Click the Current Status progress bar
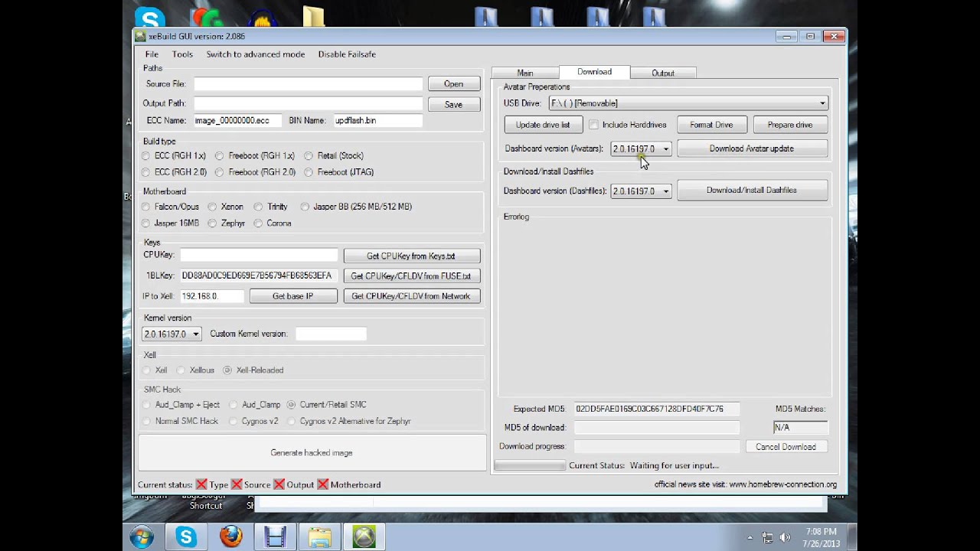980x551 pixels. coord(530,465)
